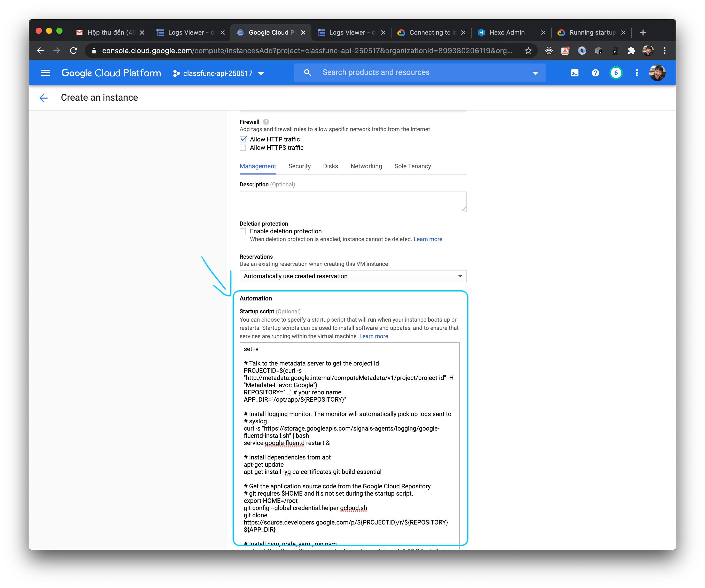Enable Allow HTTPS traffic checkbox
This screenshot has width=705, height=588.
pyautogui.click(x=243, y=148)
